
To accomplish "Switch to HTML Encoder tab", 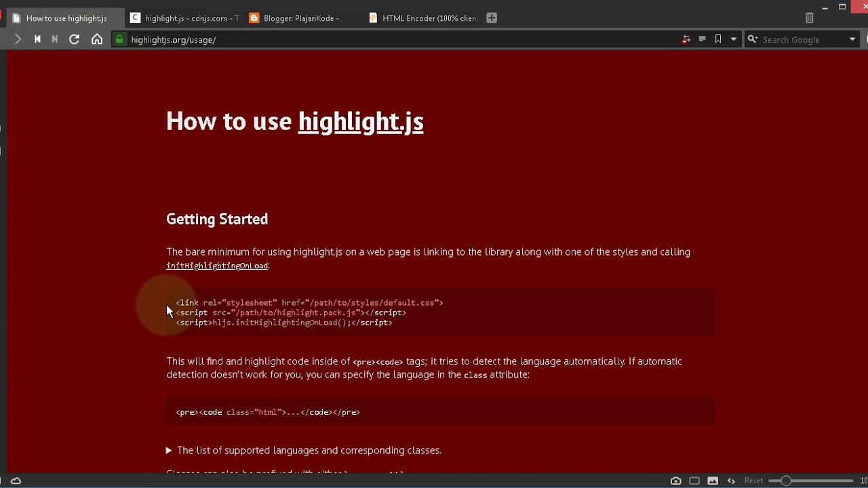I will [x=423, y=18].
